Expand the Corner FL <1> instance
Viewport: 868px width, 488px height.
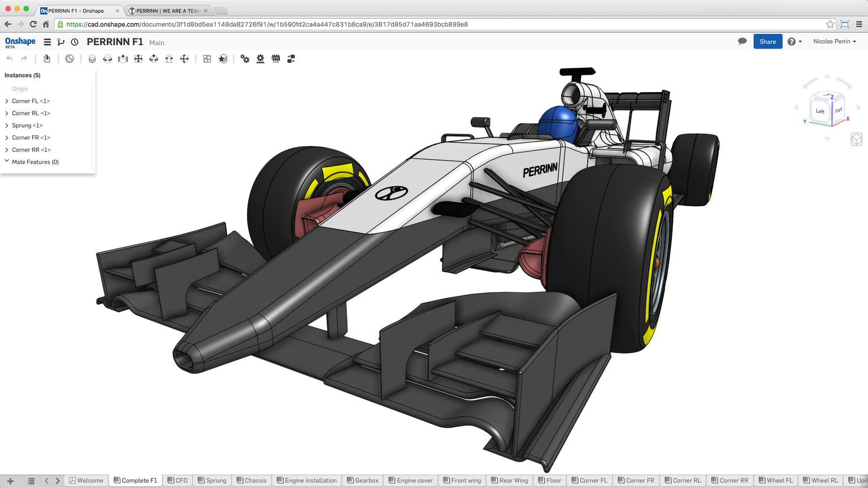tap(6, 101)
